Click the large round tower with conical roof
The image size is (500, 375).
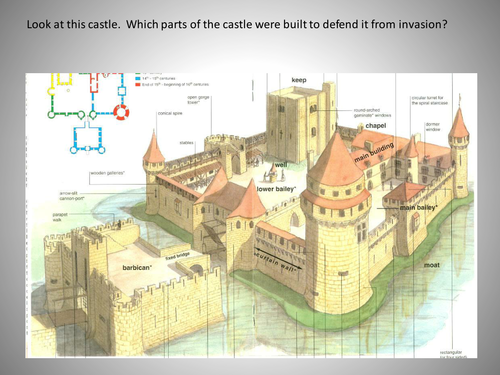click(336, 227)
